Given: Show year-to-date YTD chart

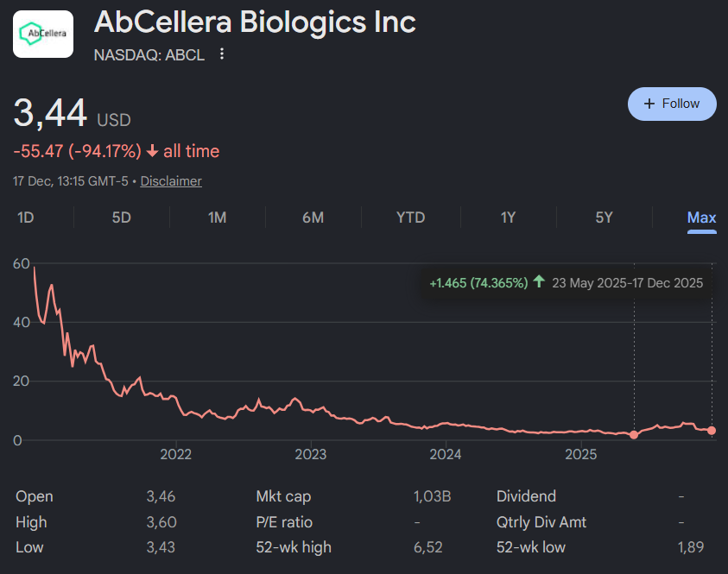Looking at the screenshot, I should [x=410, y=218].
